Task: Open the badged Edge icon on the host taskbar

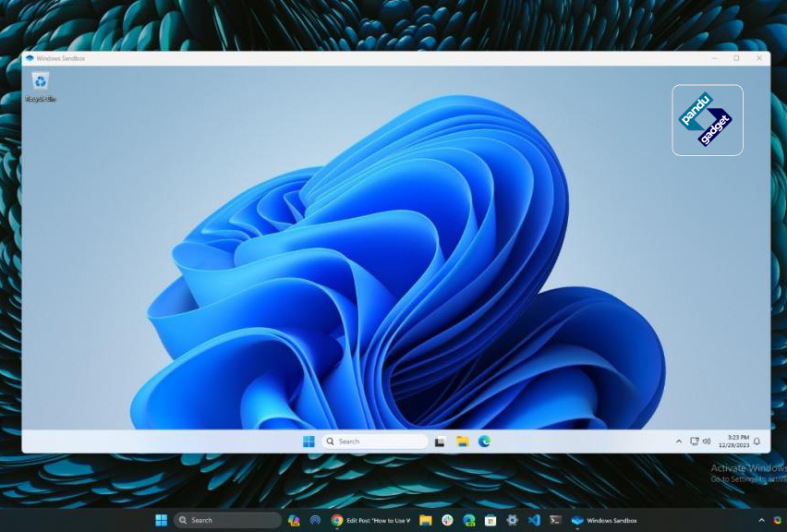Action: [x=469, y=521]
